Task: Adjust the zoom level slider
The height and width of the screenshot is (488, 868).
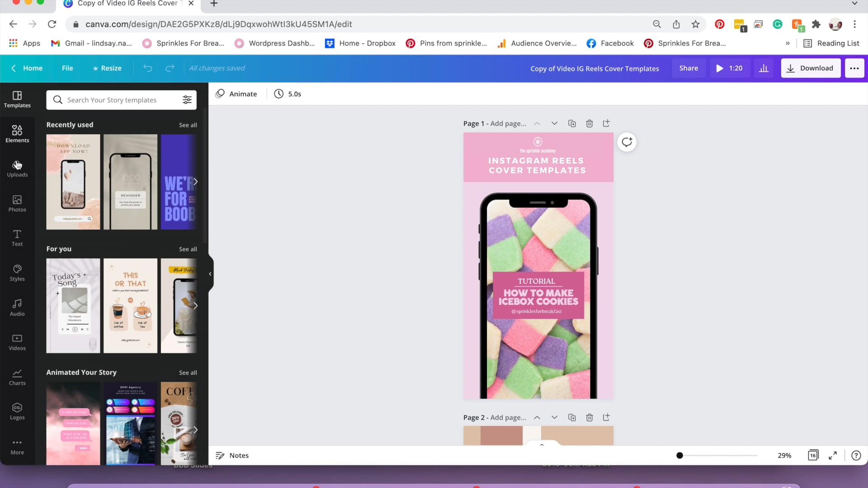Action: [679, 455]
